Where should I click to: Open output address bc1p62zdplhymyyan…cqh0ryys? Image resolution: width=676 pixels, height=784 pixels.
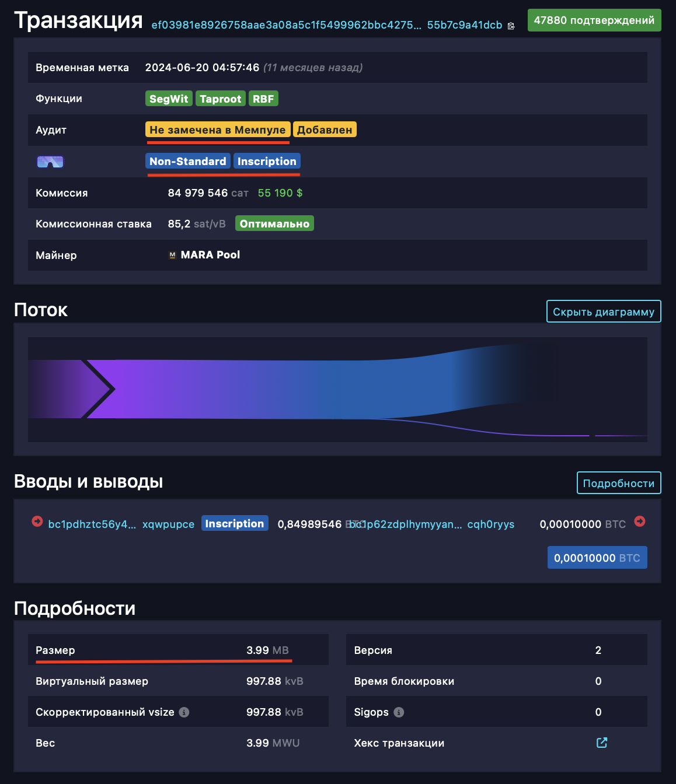click(432, 524)
